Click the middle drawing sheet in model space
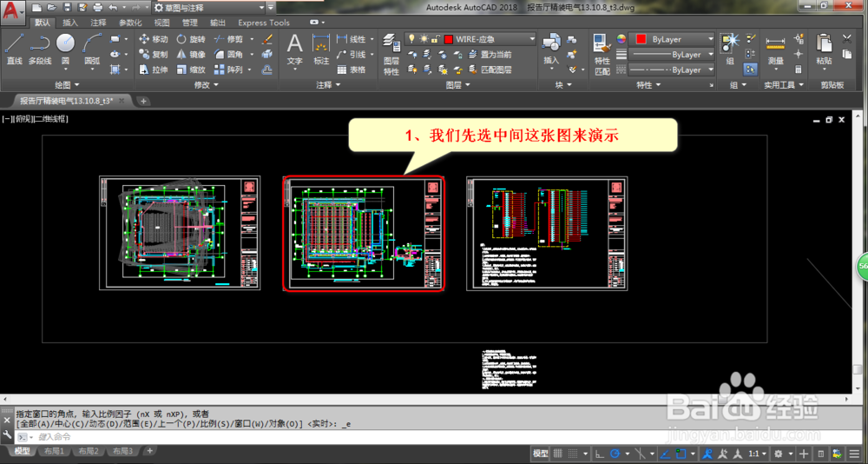 [x=363, y=234]
